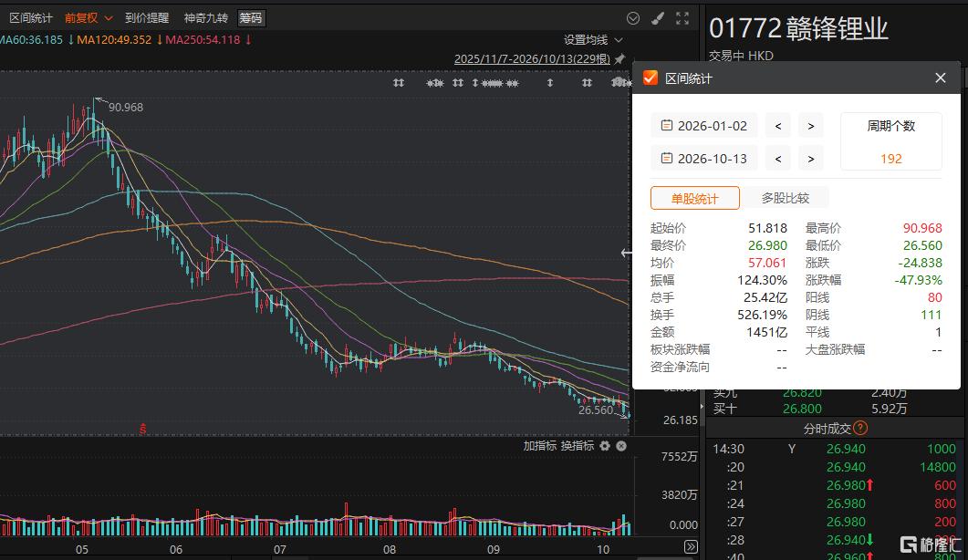The width and height of the screenshot is (968, 560).
Task: Click the 加指标 add indicator button
Action: pyautogui.click(x=539, y=446)
